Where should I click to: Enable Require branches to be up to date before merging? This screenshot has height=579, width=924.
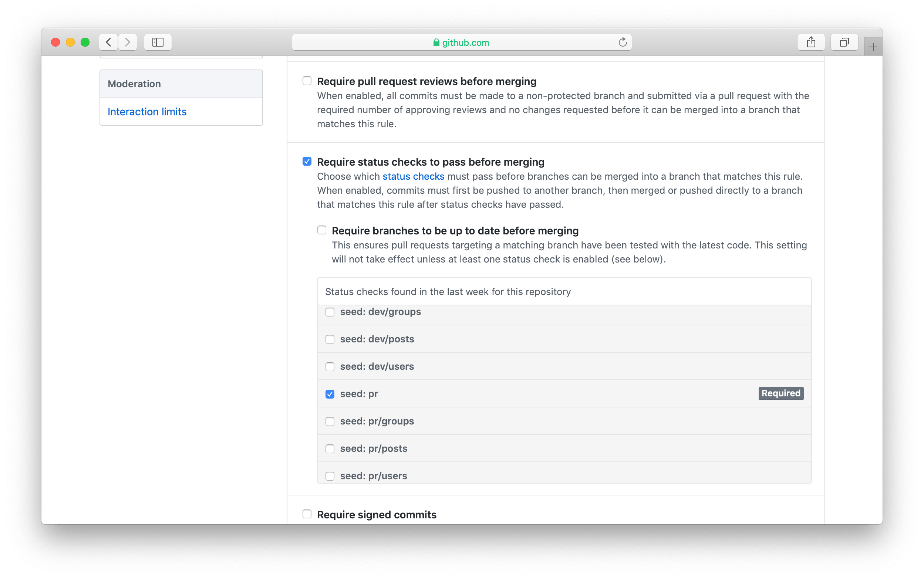322,230
